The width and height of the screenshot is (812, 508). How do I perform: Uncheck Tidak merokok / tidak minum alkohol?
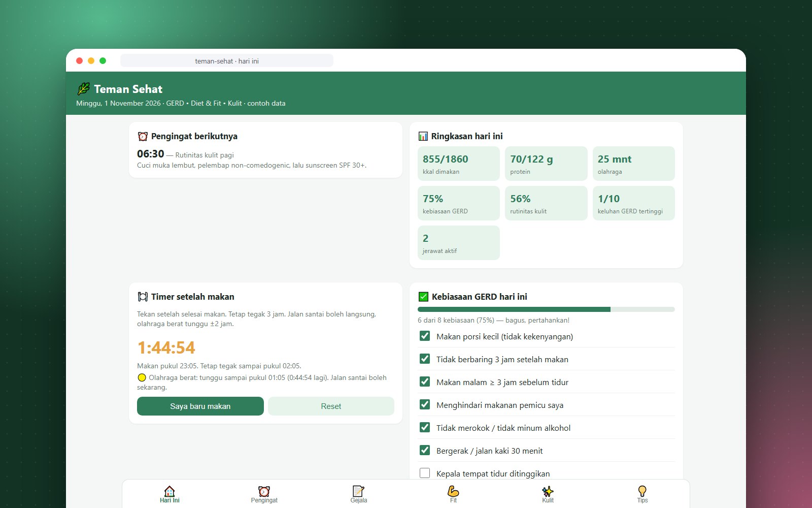tap(425, 427)
